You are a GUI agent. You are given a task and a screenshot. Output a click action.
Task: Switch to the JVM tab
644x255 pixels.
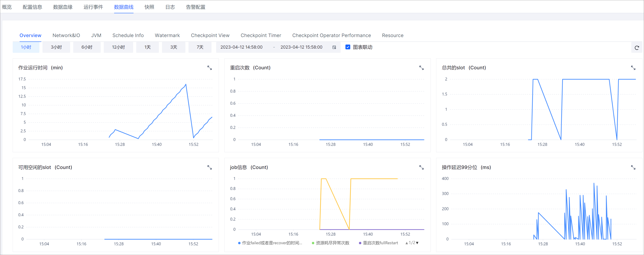click(x=96, y=36)
